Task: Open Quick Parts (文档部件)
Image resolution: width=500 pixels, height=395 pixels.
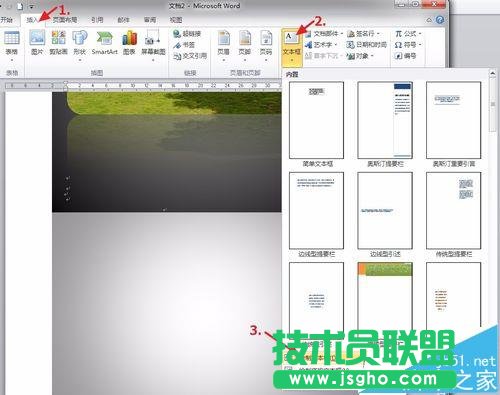Action: (324, 34)
